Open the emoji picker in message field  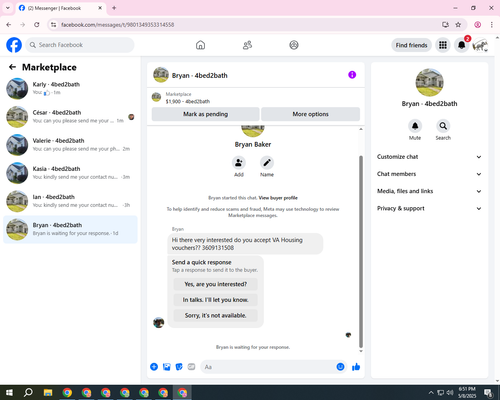pos(340,367)
